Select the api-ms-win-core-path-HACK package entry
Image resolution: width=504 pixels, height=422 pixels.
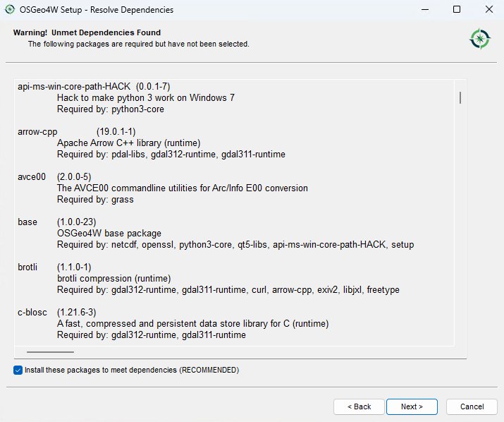pos(75,87)
